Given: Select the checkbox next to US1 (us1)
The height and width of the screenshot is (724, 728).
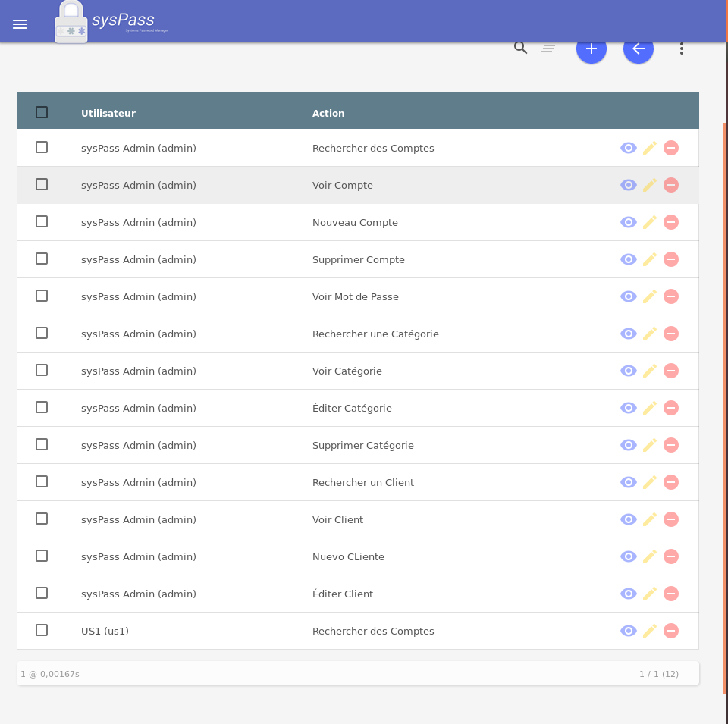Looking at the screenshot, I should [42, 630].
